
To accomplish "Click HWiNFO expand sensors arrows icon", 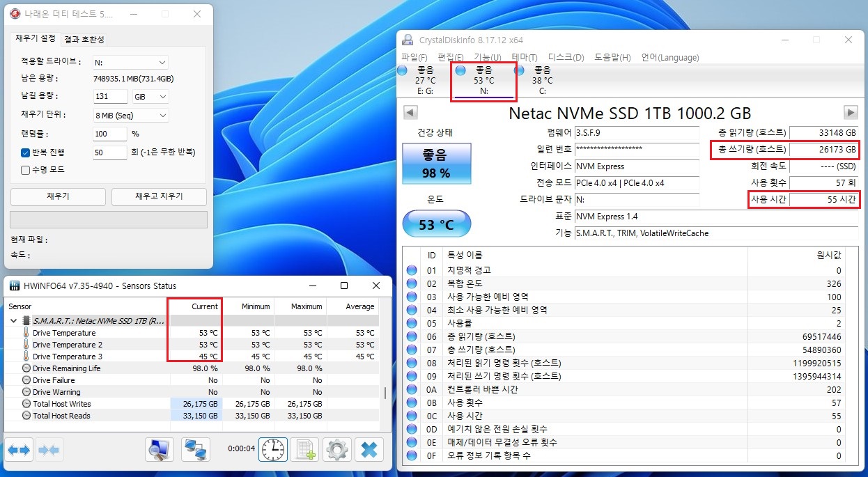I will pos(19,451).
